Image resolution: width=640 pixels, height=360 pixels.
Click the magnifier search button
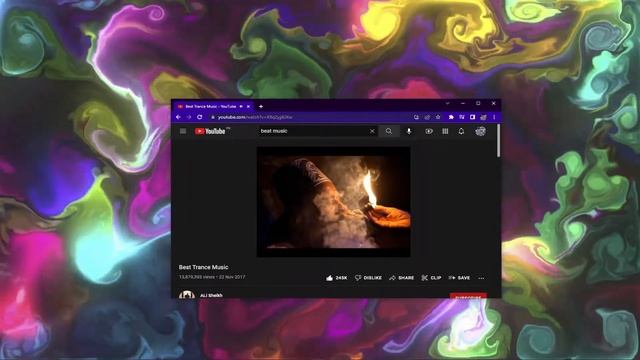pos(389,131)
